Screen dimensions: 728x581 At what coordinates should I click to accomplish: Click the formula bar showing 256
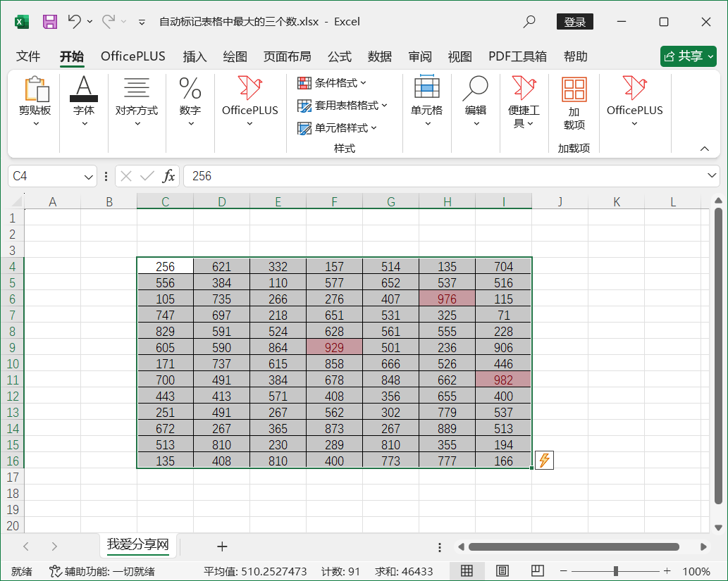click(443, 176)
